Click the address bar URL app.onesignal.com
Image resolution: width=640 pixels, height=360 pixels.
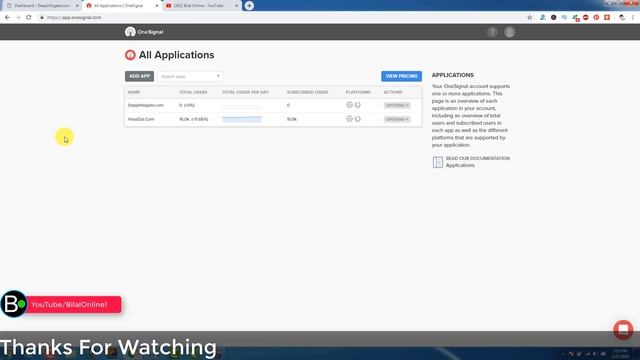click(74, 18)
